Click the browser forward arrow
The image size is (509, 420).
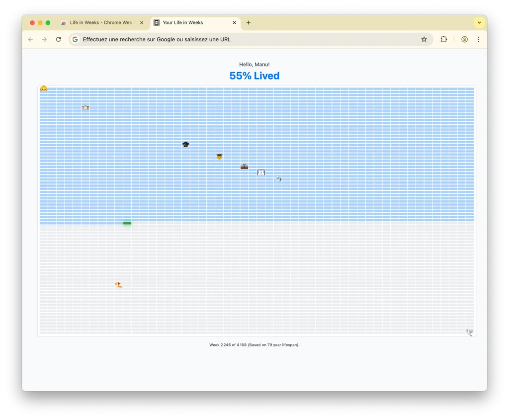[x=44, y=39]
